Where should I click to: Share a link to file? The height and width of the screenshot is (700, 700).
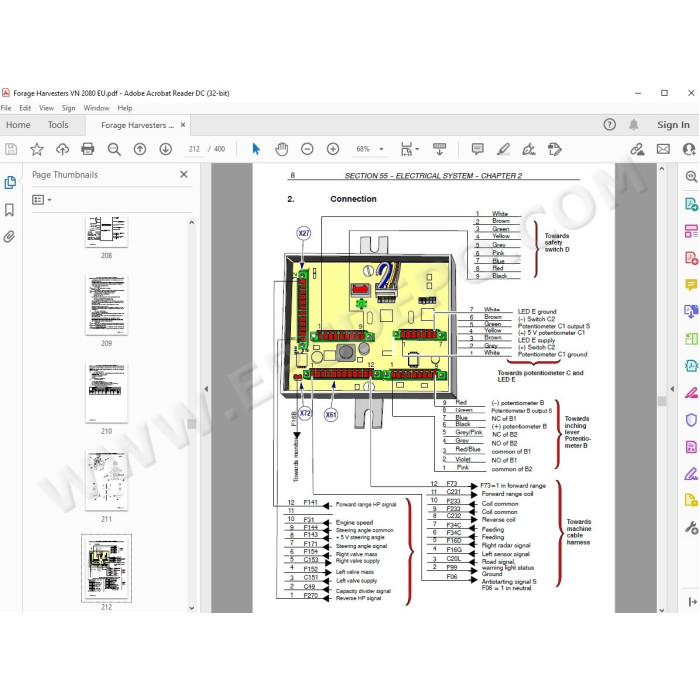[x=637, y=149]
